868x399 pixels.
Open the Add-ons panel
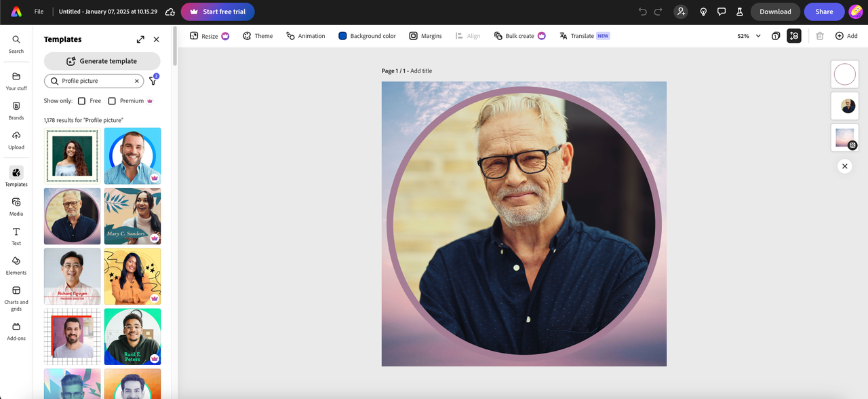16,331
